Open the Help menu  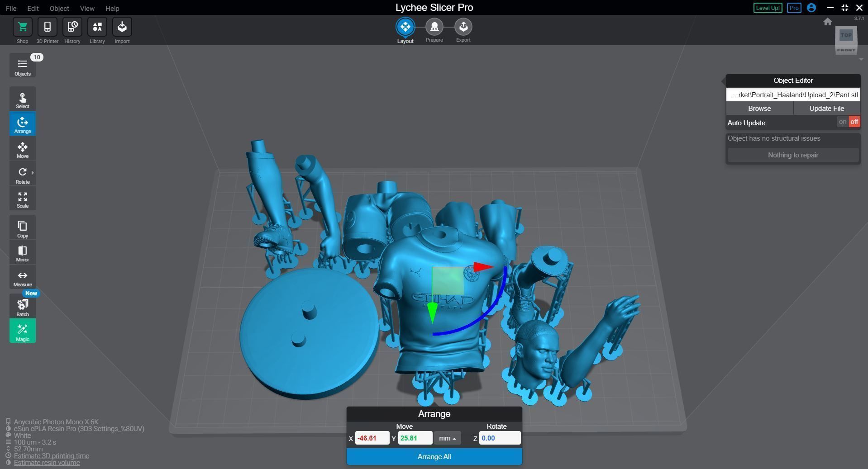(112, 8)
